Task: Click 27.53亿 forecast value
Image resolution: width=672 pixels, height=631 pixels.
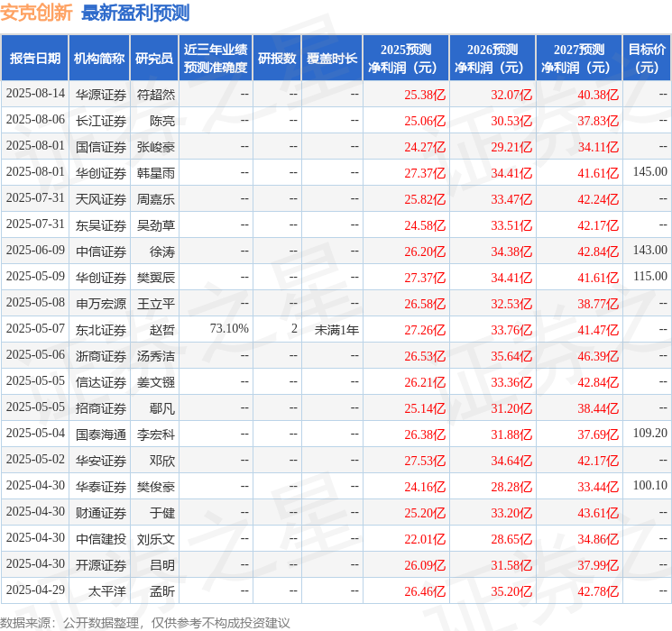Action: click(425, 461)
